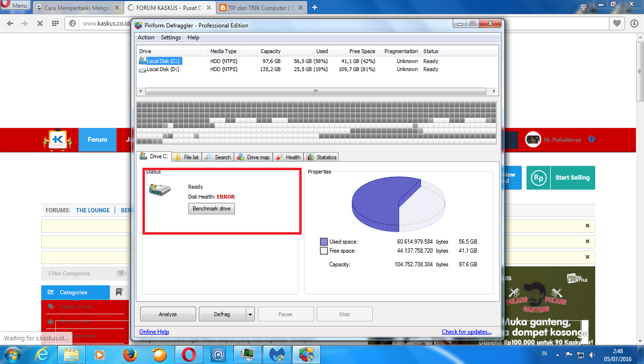Click the Stop button
This screenshot has width=644, height=364.
344,314
